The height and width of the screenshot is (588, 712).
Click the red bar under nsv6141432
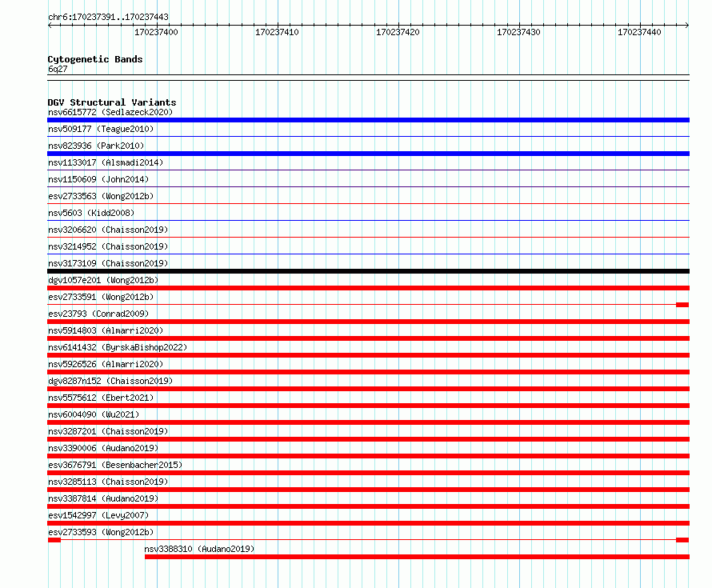click(368, 355)
